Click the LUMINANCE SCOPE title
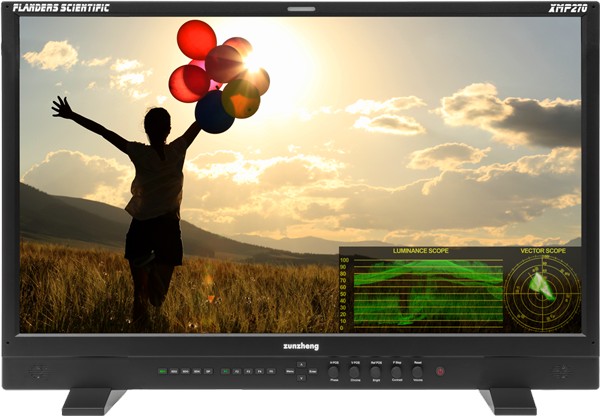 pos(421,251)
